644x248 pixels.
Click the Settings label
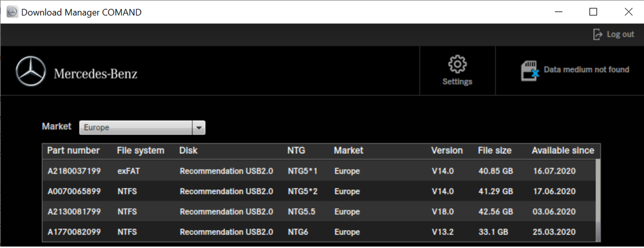coord(457,81)
